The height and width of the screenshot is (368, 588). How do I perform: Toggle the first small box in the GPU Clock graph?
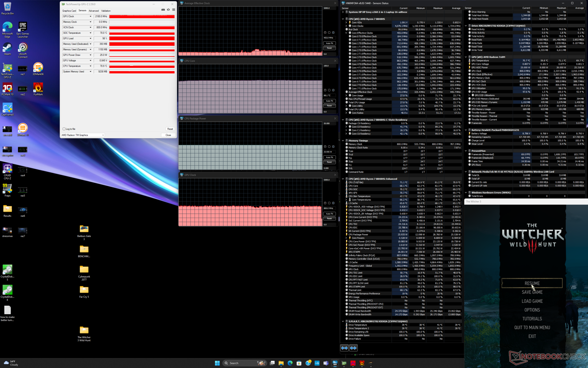click(x=325, y=203)
